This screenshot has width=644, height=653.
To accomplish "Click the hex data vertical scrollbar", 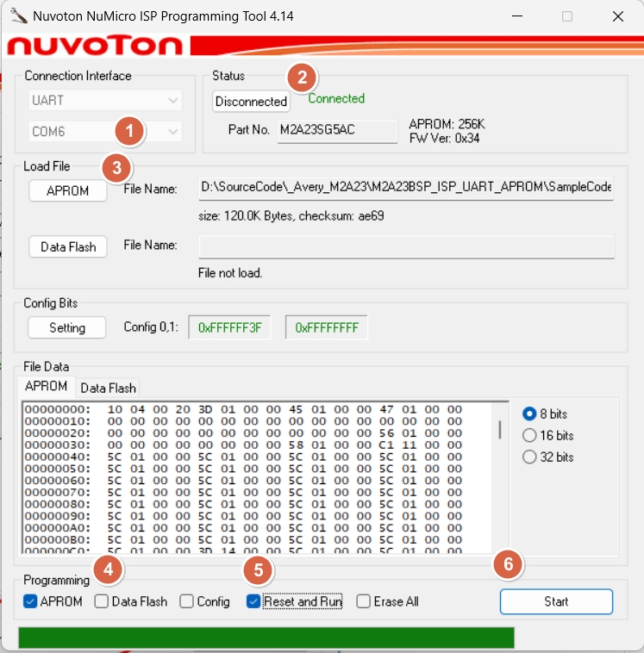I will pos(499,431).
